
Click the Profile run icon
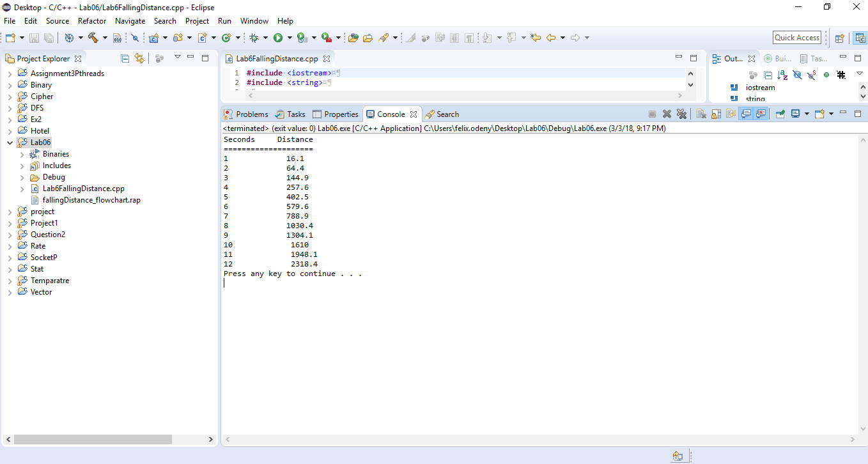[302, 38]
